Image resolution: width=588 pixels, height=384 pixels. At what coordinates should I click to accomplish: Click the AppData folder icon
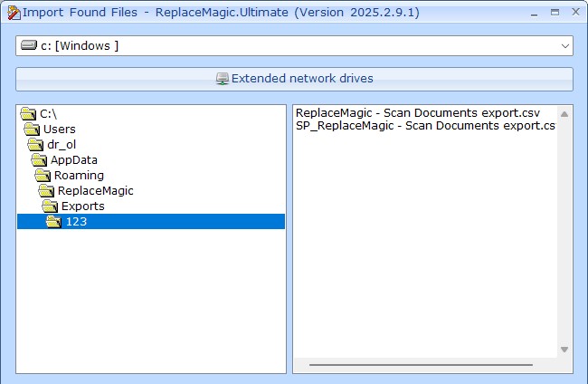(x=40, y=160)
